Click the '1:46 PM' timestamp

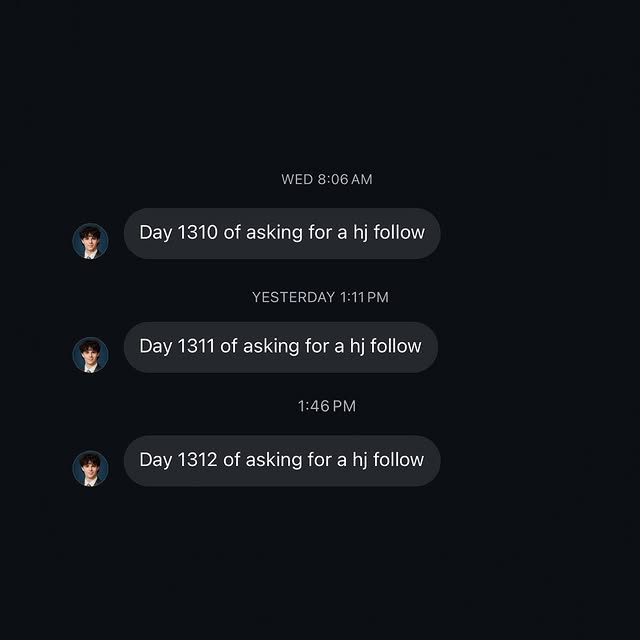coord(326,406)
